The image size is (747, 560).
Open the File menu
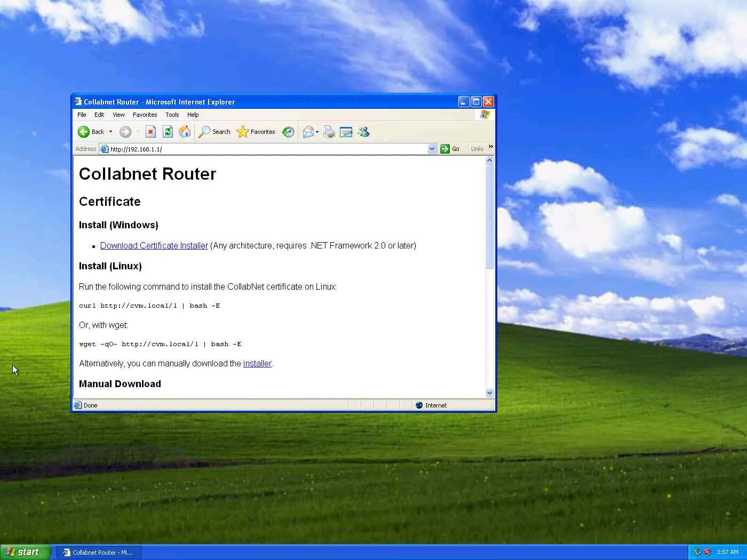pyautogui.click(x=82, y=115)
